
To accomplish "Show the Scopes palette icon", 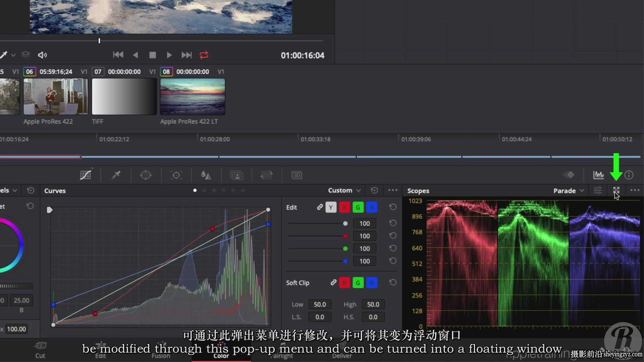I will point(598,175).
